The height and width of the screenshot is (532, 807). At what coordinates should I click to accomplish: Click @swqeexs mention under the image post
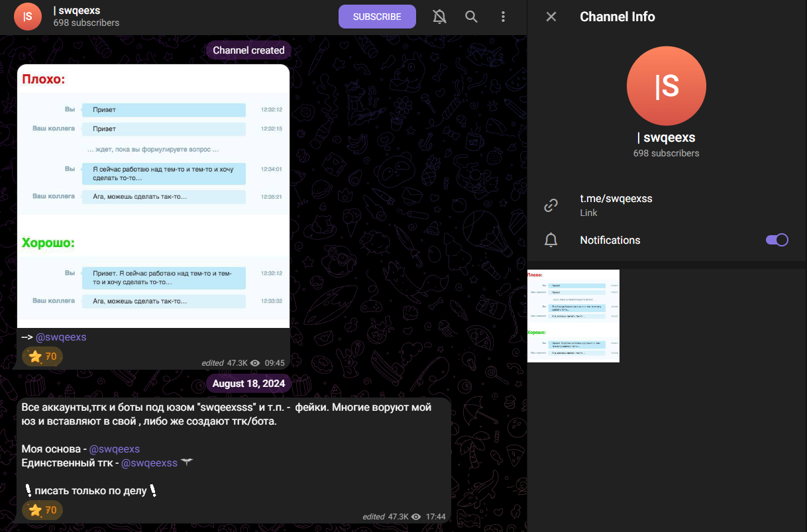point(61,337)
